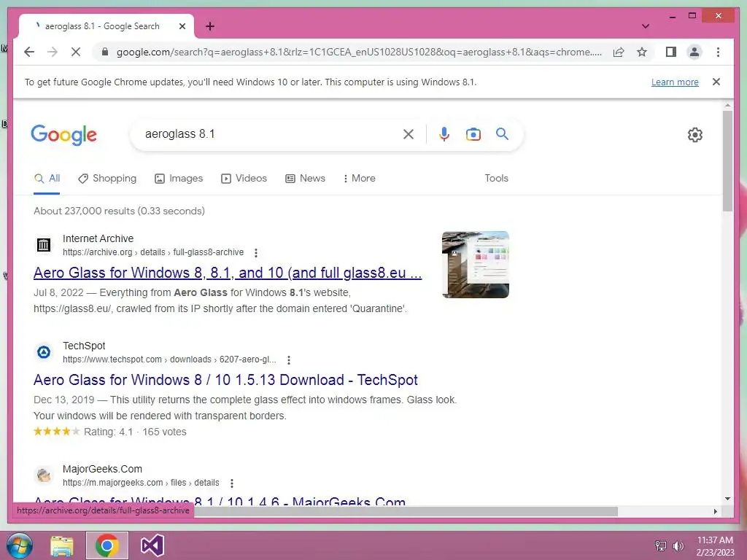Image resolution: width=747 pixels, height=560 pixels.
Task: Switch to News results tab
Action: coord(305,179)
